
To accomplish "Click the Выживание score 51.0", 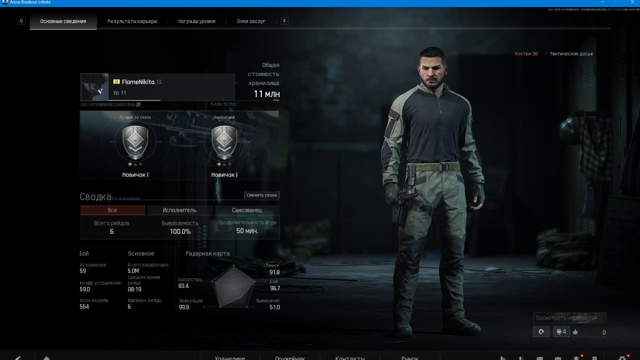I will 275,307.
